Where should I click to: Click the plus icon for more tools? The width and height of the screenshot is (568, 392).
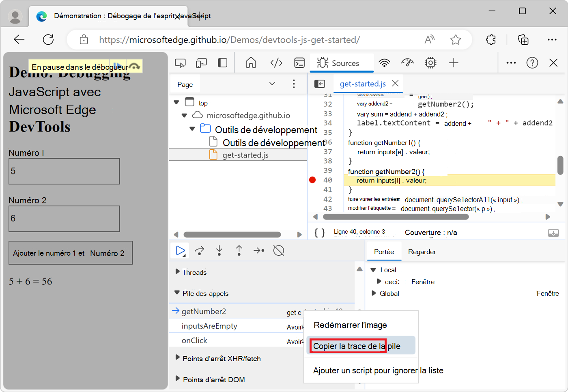point(454,63)
